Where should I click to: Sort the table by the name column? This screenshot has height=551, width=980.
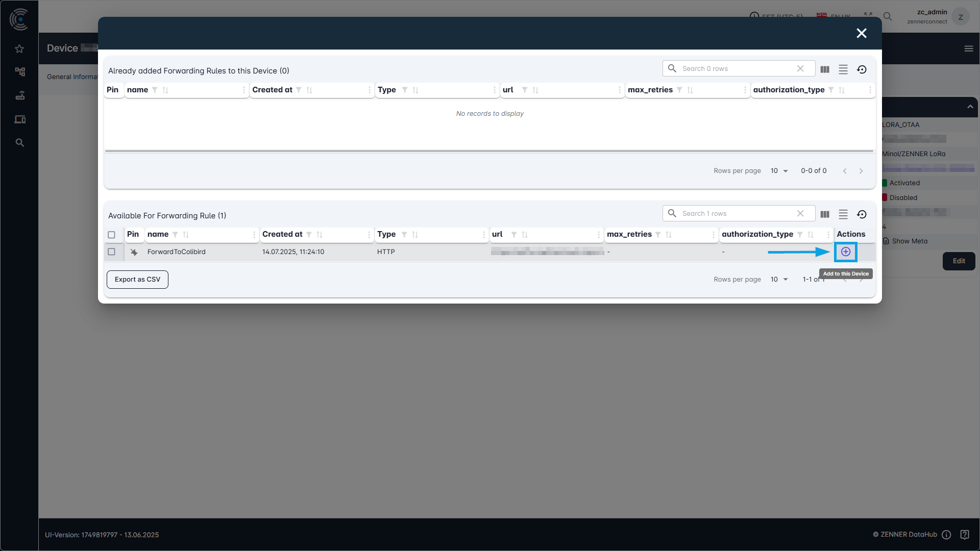[185, 235]
